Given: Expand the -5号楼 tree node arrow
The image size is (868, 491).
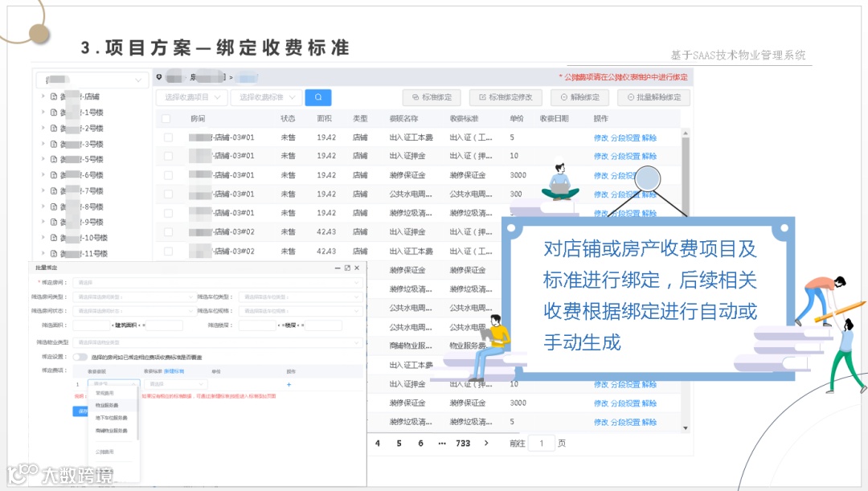Looking at the screenshot, I should 43,159.
